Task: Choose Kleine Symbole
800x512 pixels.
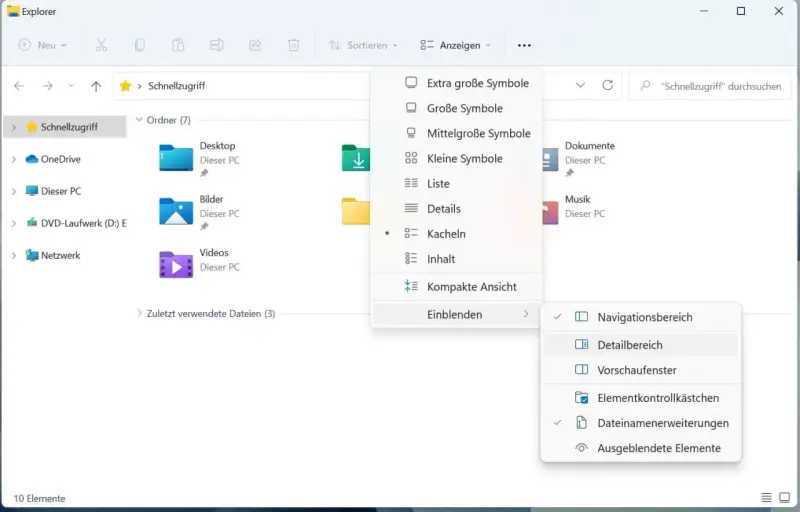Action: coord(456,158)
